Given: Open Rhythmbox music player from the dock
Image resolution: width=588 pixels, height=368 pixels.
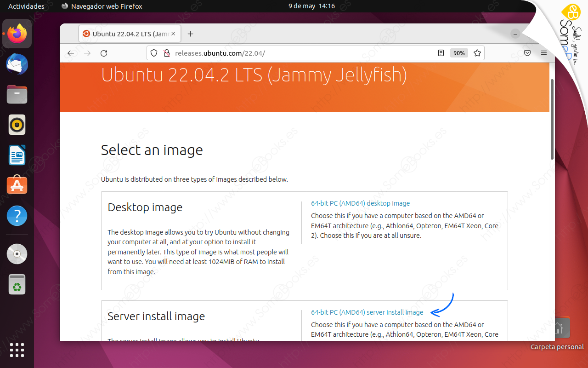Looking at the screenshot, I should (17, 124).
